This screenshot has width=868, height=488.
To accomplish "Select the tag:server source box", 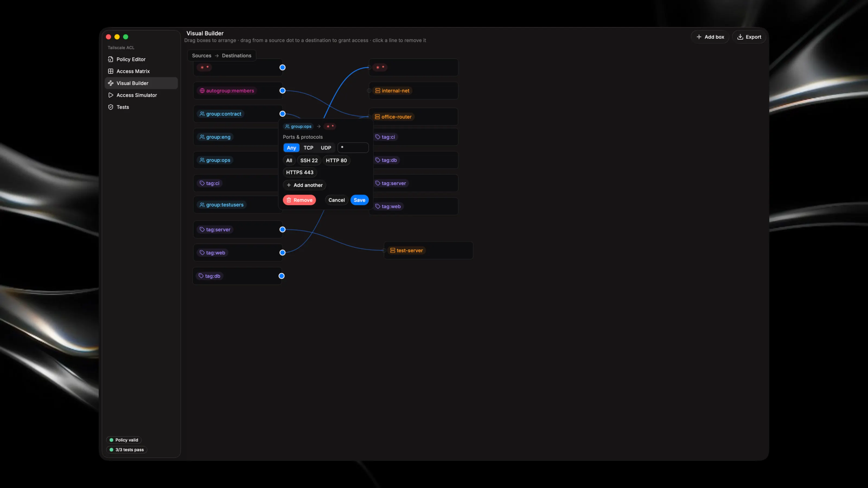I will pyautogui.click(x=238, y=230).
